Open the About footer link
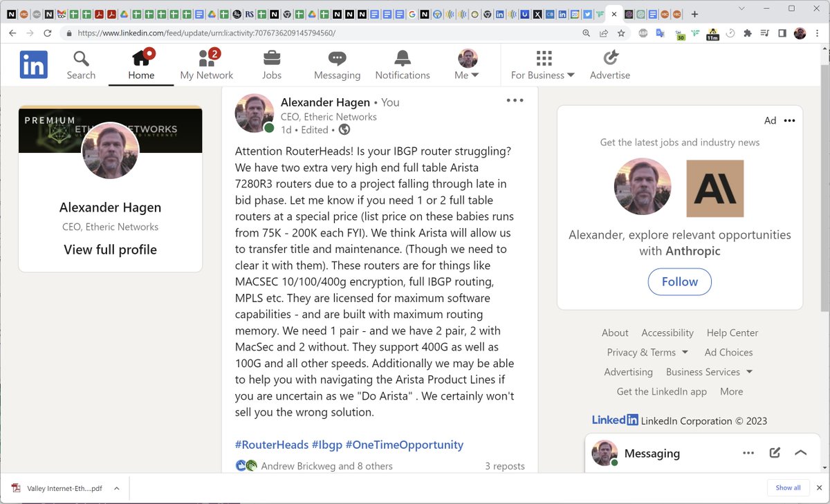This screenshot has width=830, height=504. point(615,333)
